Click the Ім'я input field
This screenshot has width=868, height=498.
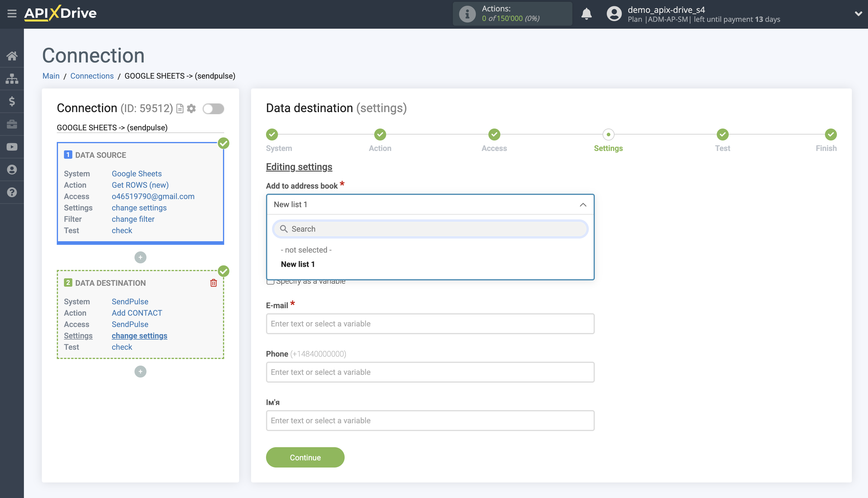430,420
